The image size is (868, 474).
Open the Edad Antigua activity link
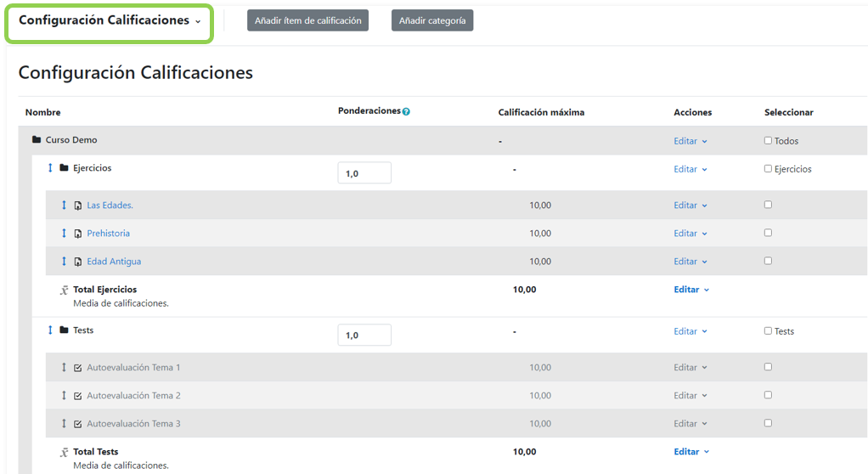pos(114,262)
